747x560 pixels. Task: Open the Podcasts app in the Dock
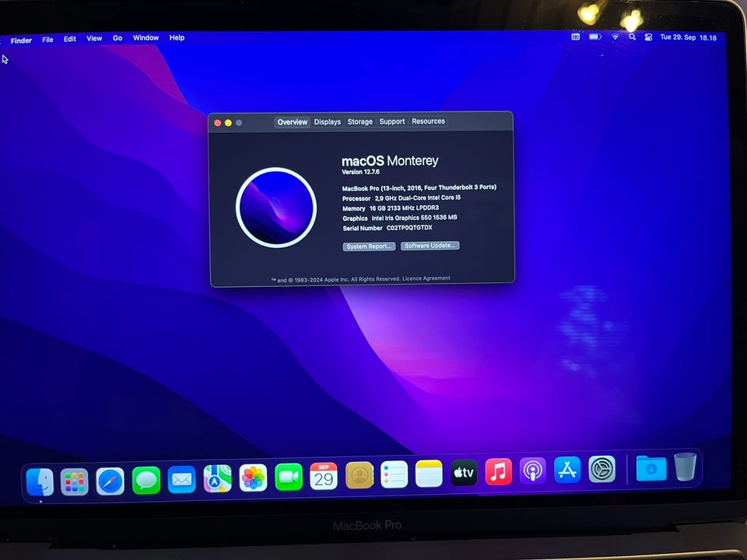[533, 471]
